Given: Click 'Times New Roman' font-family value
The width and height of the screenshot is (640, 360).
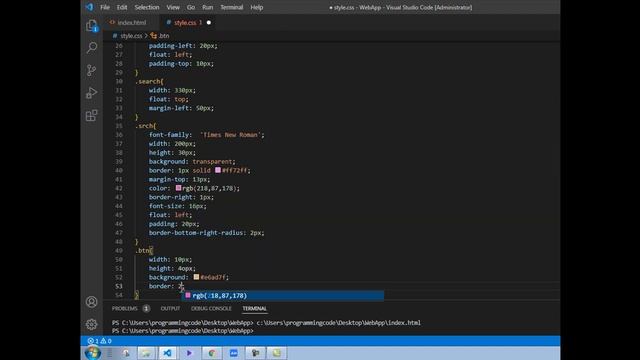Looking at the screenshot, I should tap(230, 135).
